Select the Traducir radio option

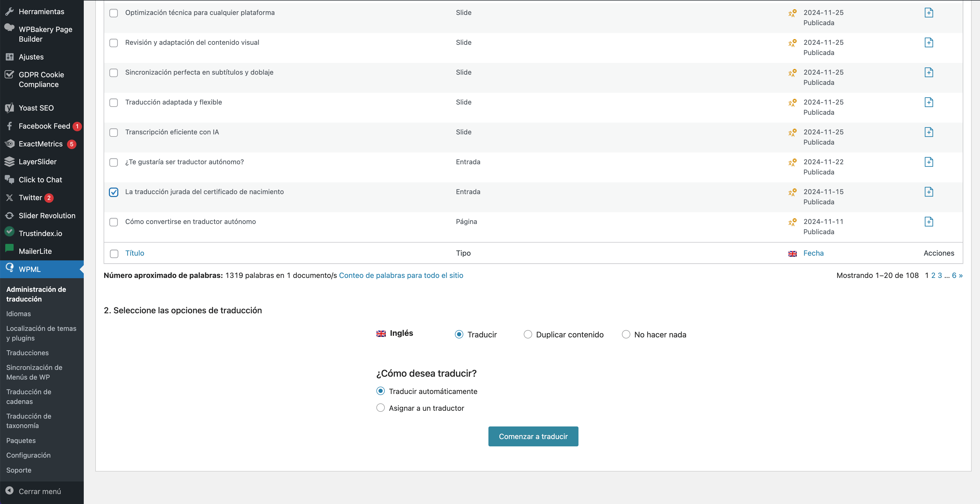click(459, 334)
